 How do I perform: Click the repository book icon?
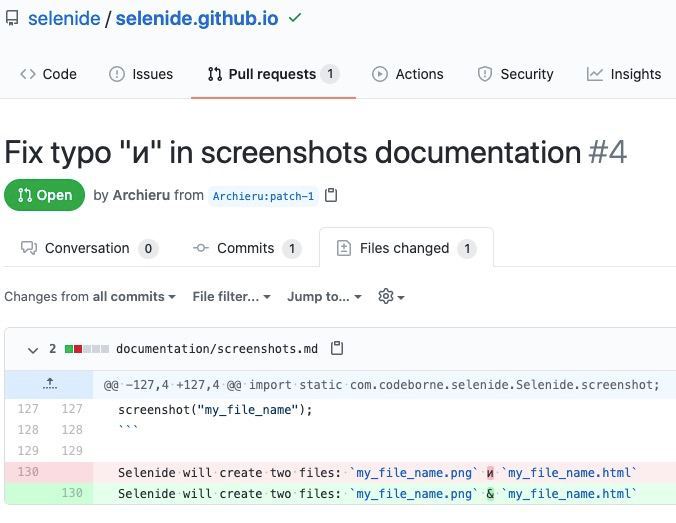12,18
